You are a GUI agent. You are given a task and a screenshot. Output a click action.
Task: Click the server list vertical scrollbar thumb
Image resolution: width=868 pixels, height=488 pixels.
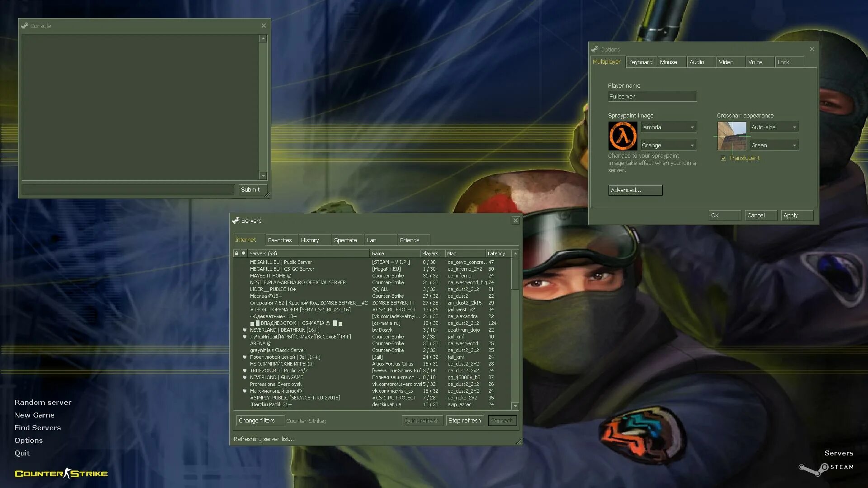(515, 274)
